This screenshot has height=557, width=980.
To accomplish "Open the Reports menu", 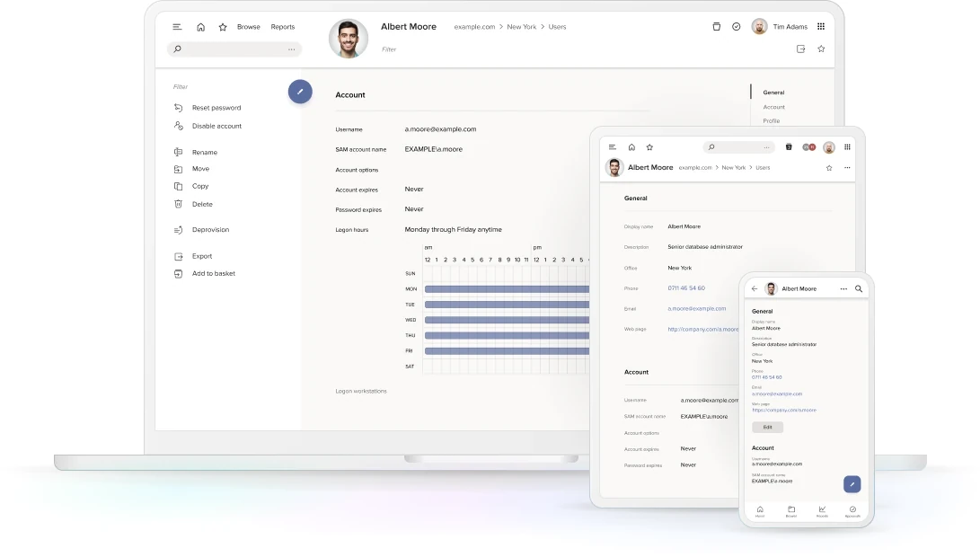I will 282,27.
